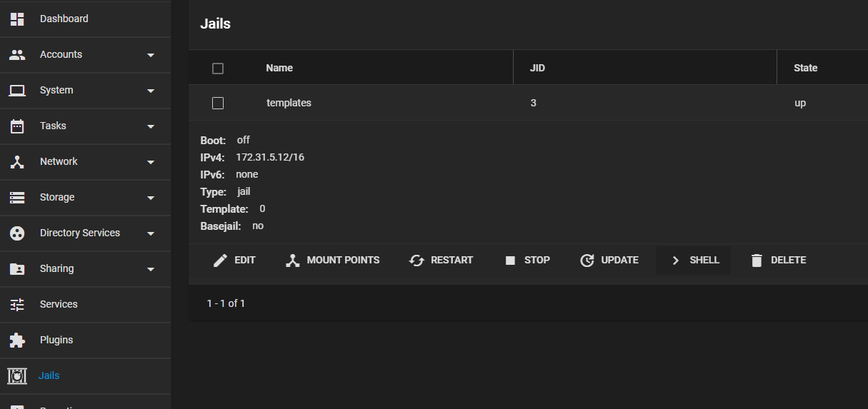Restart the templates jail
868x409 pixels.
point(441,261)
